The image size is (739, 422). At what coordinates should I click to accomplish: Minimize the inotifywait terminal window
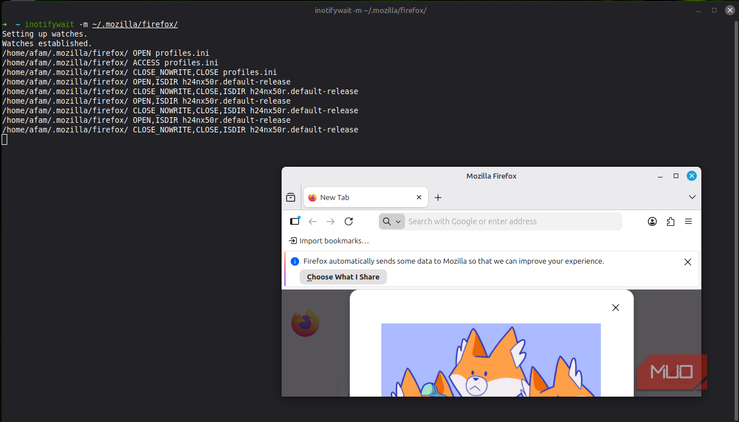[698, 10]
